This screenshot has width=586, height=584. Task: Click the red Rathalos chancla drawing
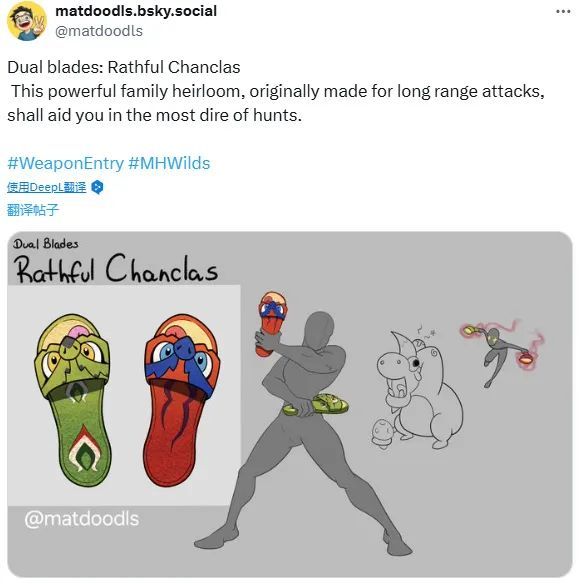(182, 400)
